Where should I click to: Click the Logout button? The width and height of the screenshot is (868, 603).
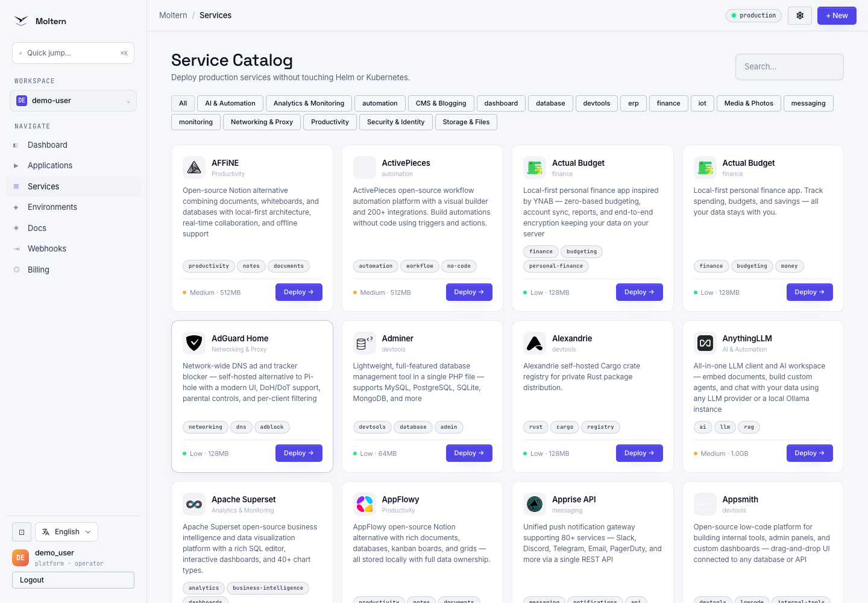pos(73,580)
